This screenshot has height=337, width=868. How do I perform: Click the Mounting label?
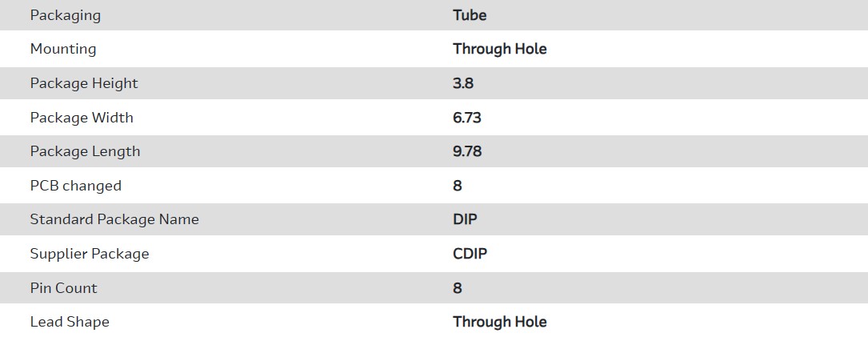click(63, 49)
